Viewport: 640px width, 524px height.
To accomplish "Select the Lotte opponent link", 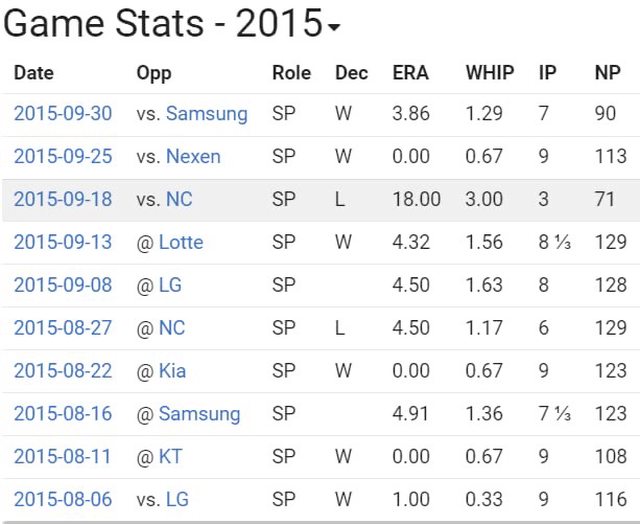I will coord(180,242).
